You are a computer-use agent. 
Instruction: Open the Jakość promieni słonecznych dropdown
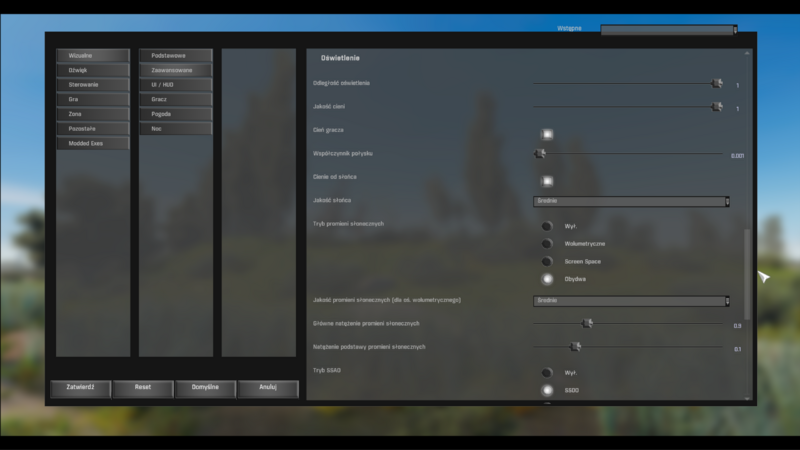pos(631,300)
